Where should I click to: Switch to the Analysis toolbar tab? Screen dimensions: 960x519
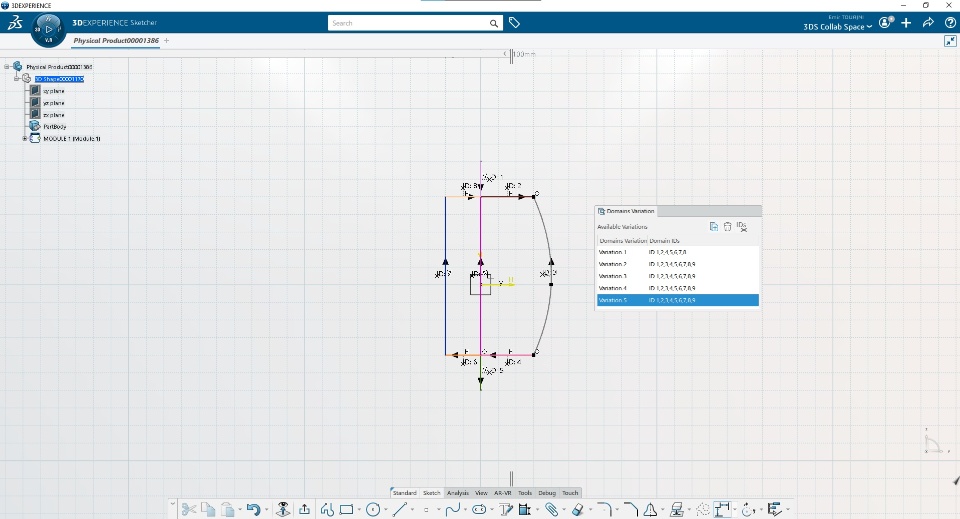point(457,493)
